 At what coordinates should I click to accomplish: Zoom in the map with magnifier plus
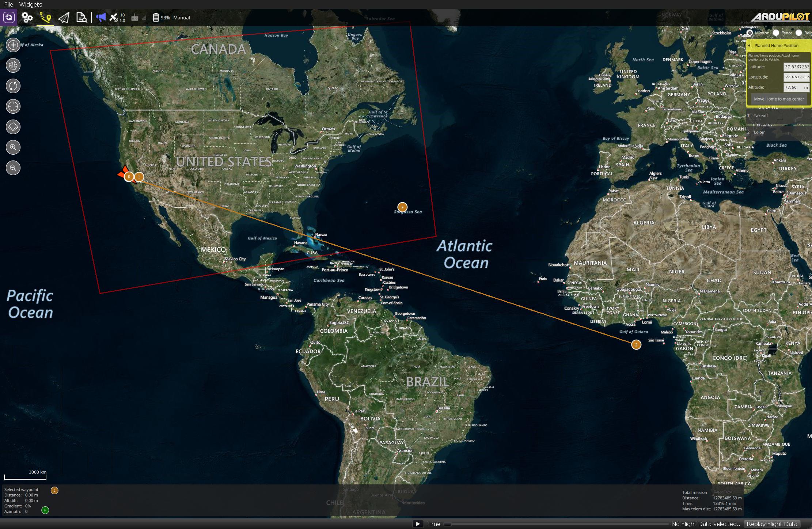coord(13,147)
